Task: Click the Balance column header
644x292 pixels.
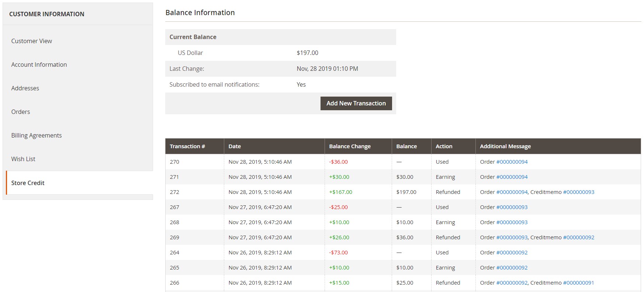Action: 412,146
